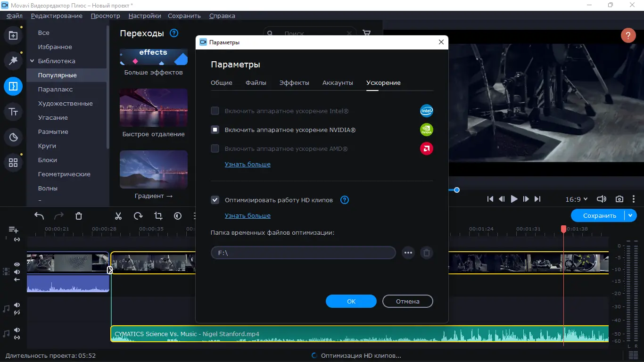
Task: Click the preview seek slider handle
Action: point(456,190)
